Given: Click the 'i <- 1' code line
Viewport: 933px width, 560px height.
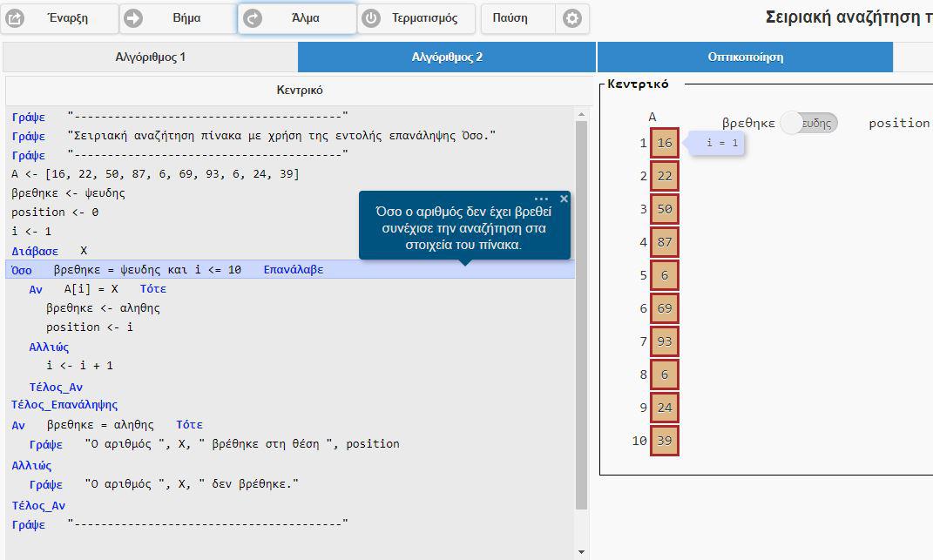Looking at the screenshot, I should (x=31, y=232).
